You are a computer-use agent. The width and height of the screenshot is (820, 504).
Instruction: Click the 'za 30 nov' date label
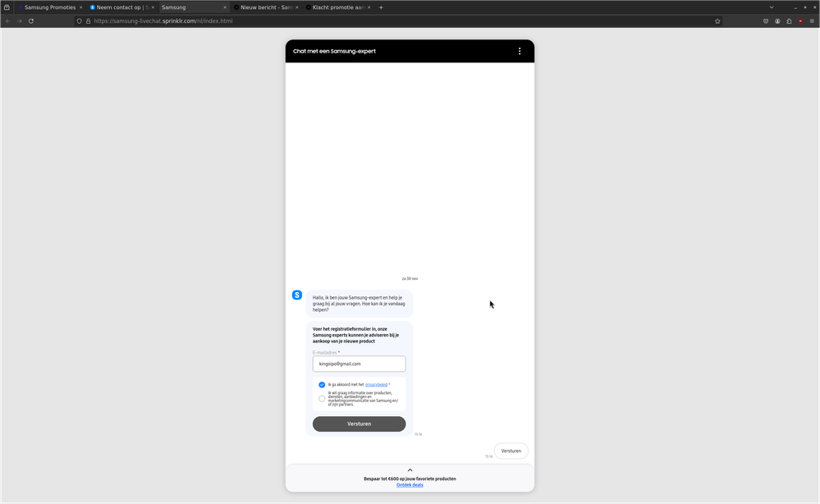click(410, 278)
